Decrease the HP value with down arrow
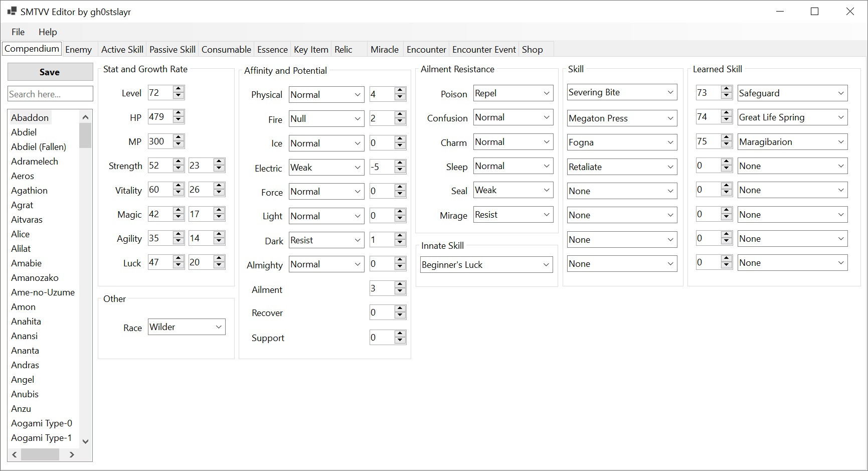The height and width of the screenshot is (471, 868). click(x=179, y=120)
